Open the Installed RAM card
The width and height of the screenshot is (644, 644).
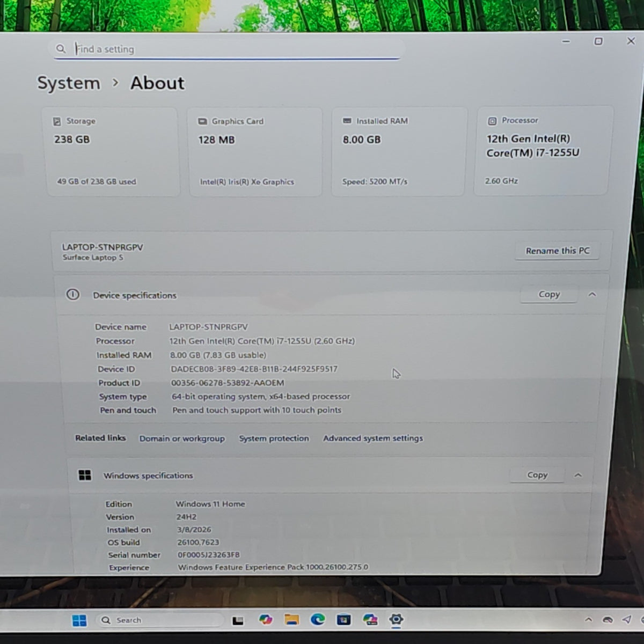pyautogui.click(x=399, y=151)
